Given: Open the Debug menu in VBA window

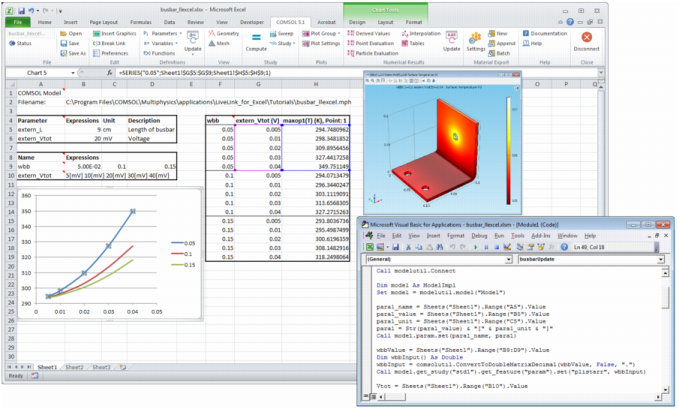Looking at the screenshot, I should coord(479,236).
